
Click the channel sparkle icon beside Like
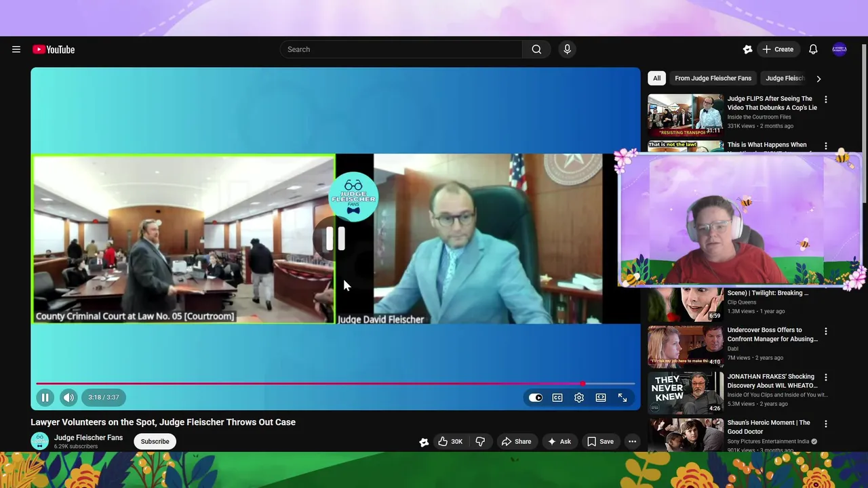tap(424, 442)
